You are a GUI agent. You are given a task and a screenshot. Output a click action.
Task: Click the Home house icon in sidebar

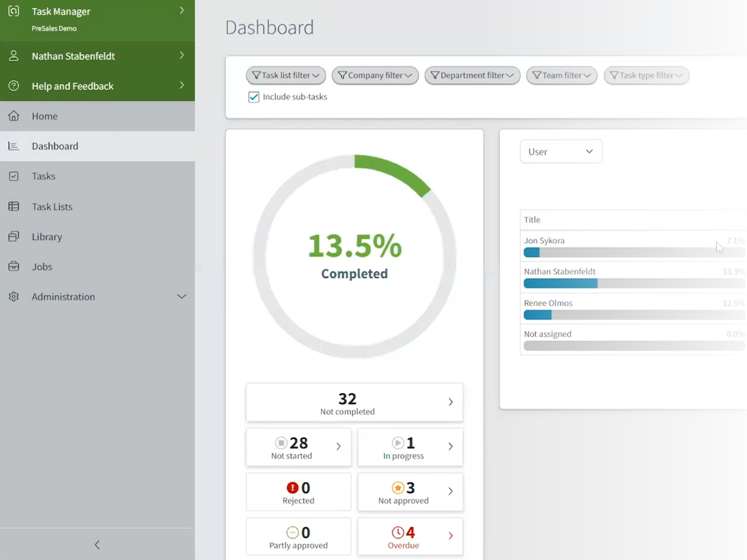pos(14,116)
